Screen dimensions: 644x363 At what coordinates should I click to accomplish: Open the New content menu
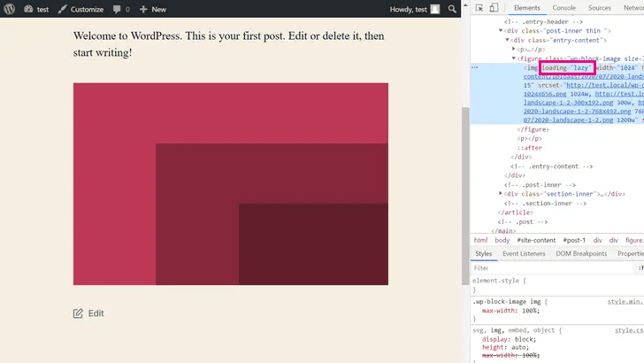click(153, 9)
